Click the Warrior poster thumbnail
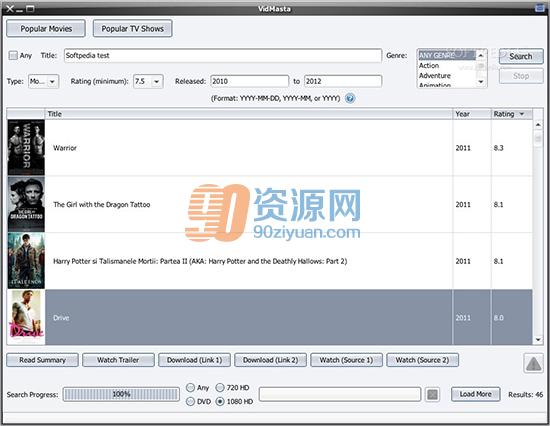Image resolution: width=550 pixels, height=426 pixels. pos(26,147)
